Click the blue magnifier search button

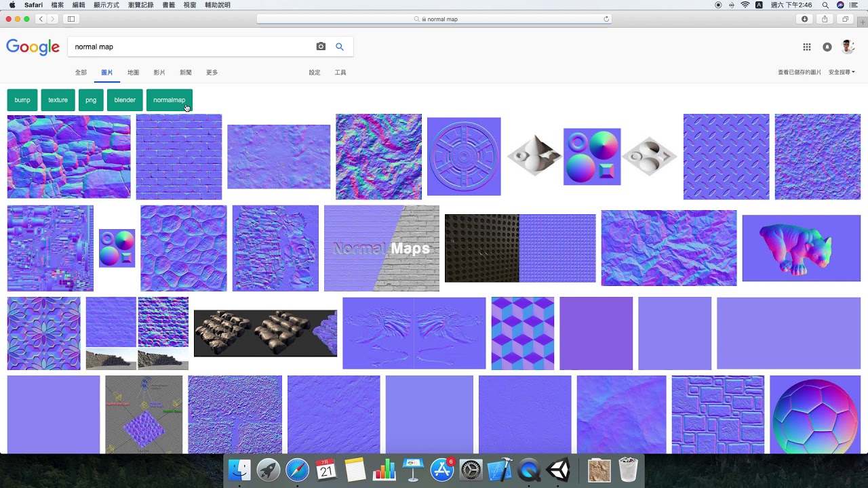[x=340, y=47]
